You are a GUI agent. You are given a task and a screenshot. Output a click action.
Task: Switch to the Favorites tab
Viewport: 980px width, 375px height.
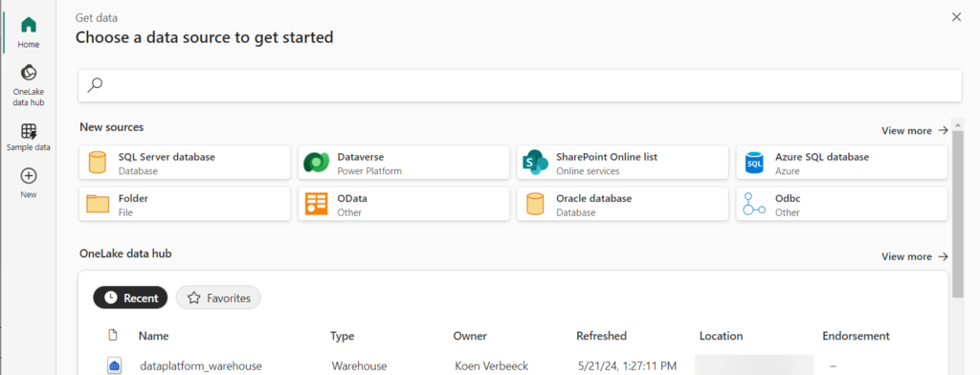point(218,298)
